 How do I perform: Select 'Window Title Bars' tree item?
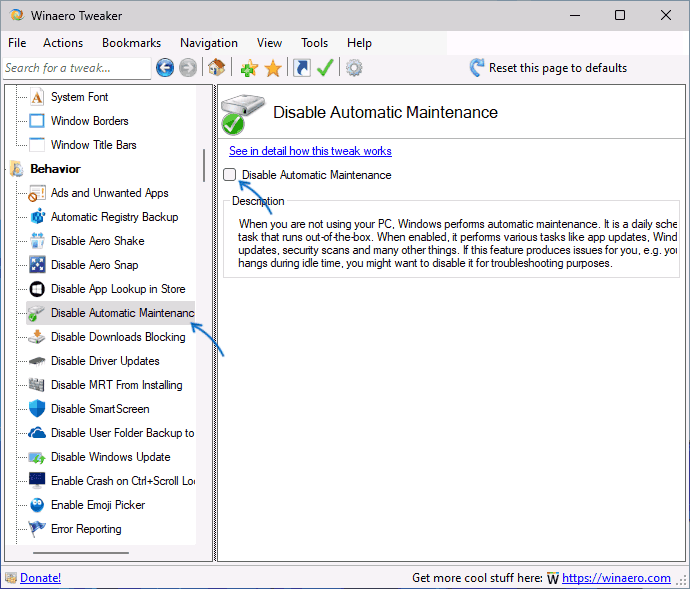(93, 145)
